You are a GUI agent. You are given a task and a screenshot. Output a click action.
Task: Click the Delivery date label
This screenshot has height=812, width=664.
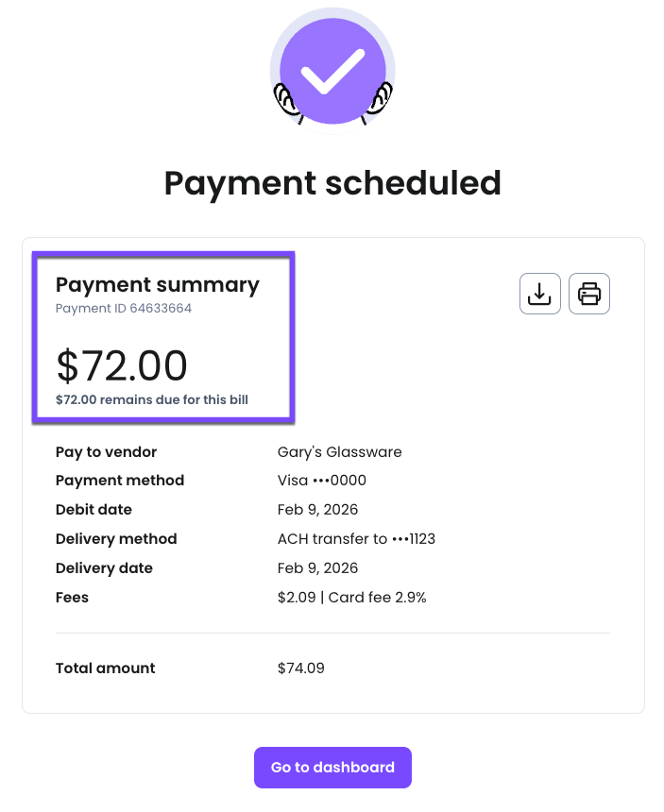[104, 568]
